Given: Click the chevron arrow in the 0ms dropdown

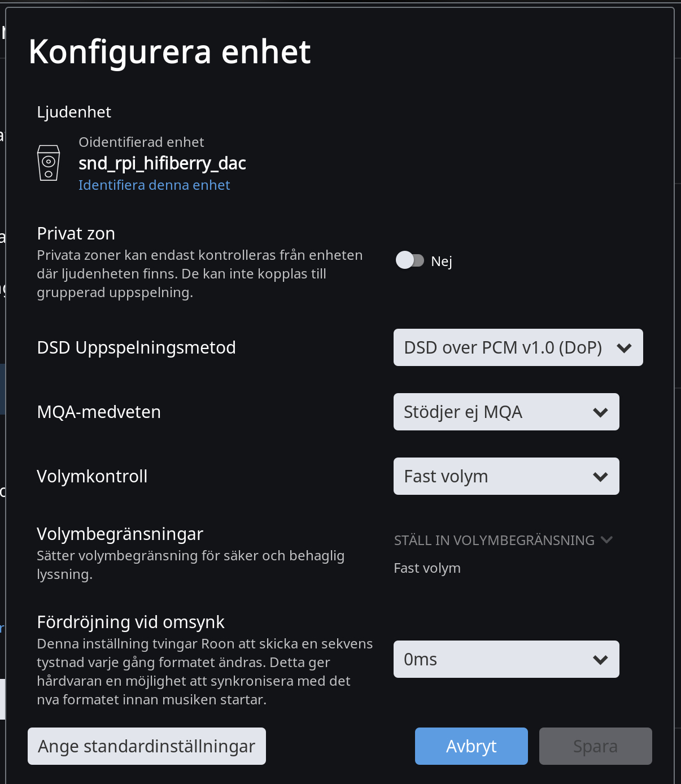Looking at the screenshot, I should [600, 660].
